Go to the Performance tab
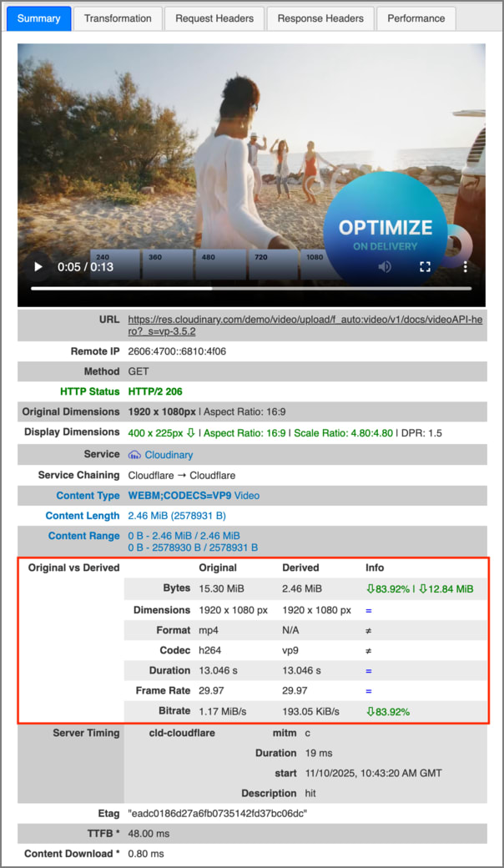The width and height of the screenshot is (504, 868). (416, 18)
